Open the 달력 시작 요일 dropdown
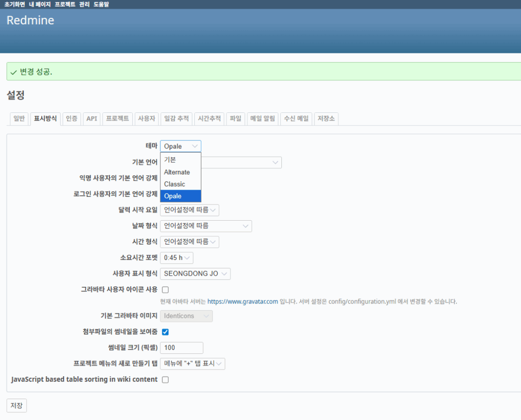 click(189, 210)
